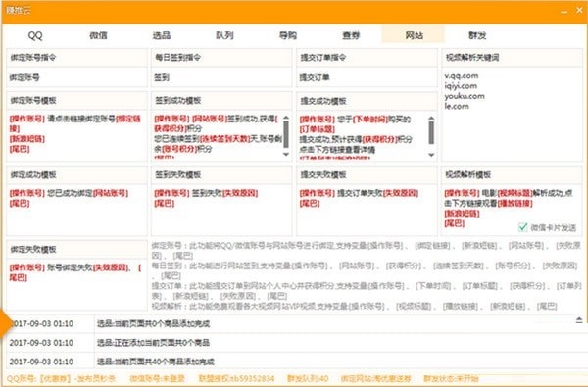Click the 每日签到指令 header label
Viewport: 588px width, 387px height.
178,58
